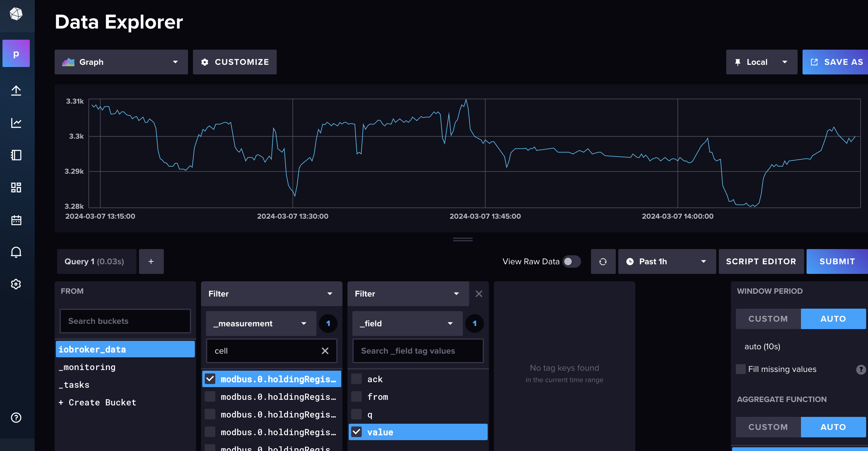Open Data Explorer graph icon in sidebar
868x451 pixels.
point(16,123)
